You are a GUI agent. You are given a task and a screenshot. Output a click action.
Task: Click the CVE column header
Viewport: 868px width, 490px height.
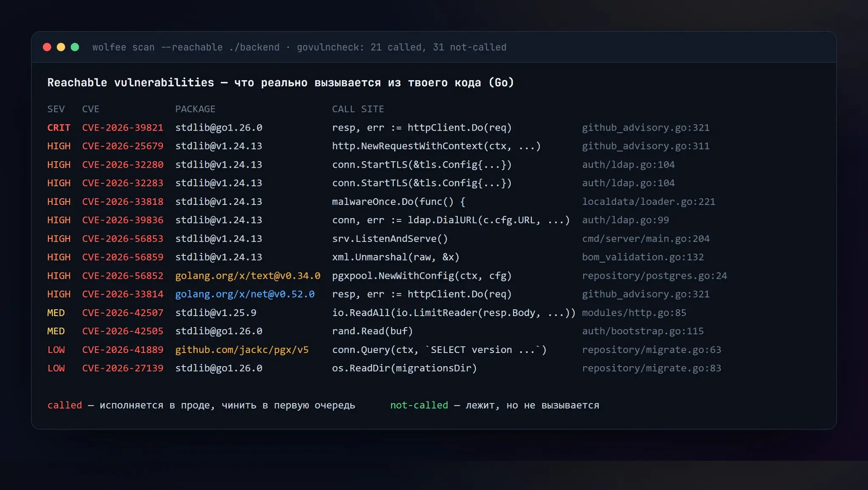click(x=91, y=109)
